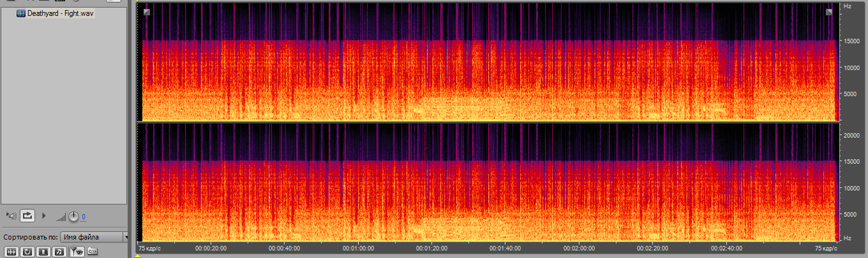The width and height of the screenshot is (868, 258).
Task: Toggle the show-options funnel eye icon
Action: (77, 252)
